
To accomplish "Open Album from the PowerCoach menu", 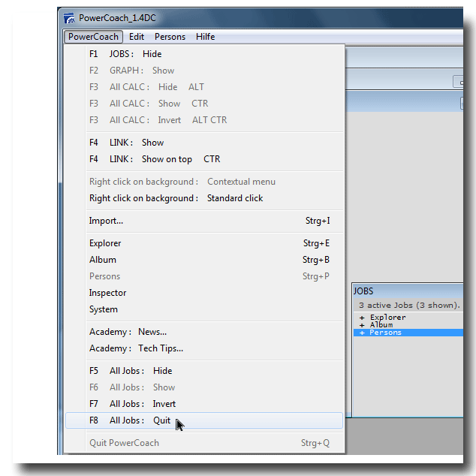I will pyautogui.click(x=204, y=260).
